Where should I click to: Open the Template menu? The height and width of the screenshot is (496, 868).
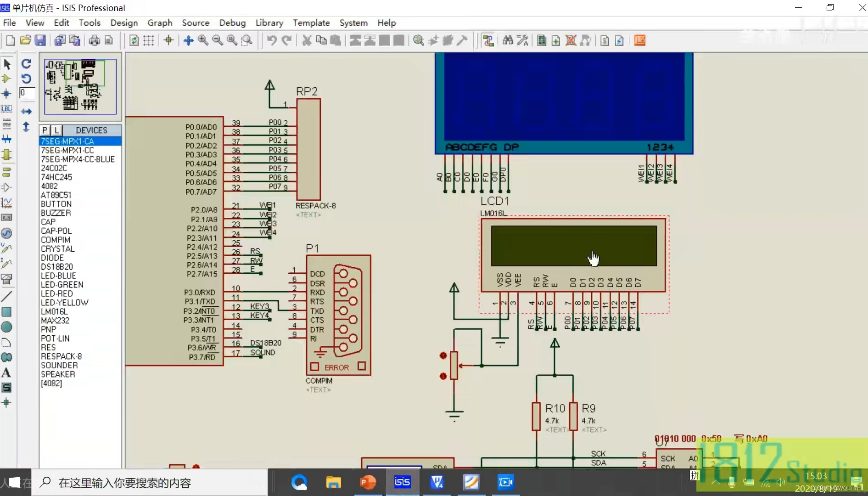[x=311, y=23]
